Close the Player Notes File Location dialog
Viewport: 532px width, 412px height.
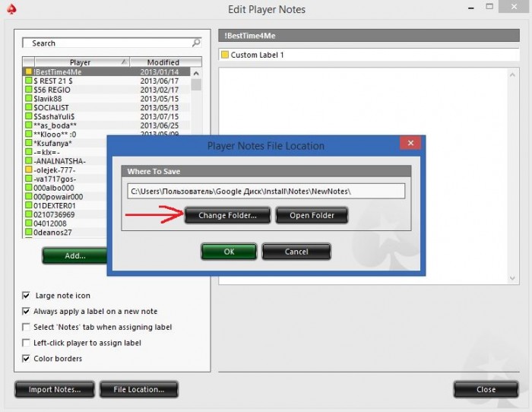point(410,143)
